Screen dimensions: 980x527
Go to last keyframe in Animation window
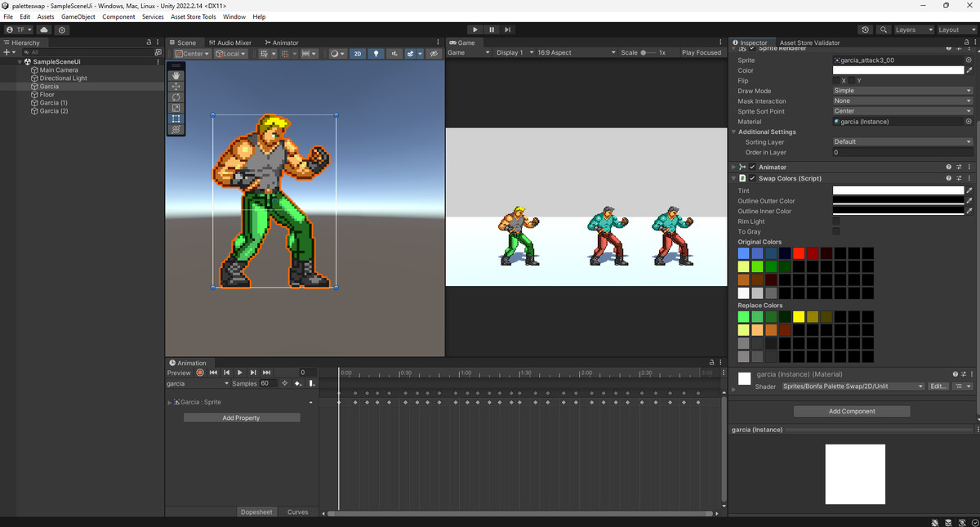[266, 373]
